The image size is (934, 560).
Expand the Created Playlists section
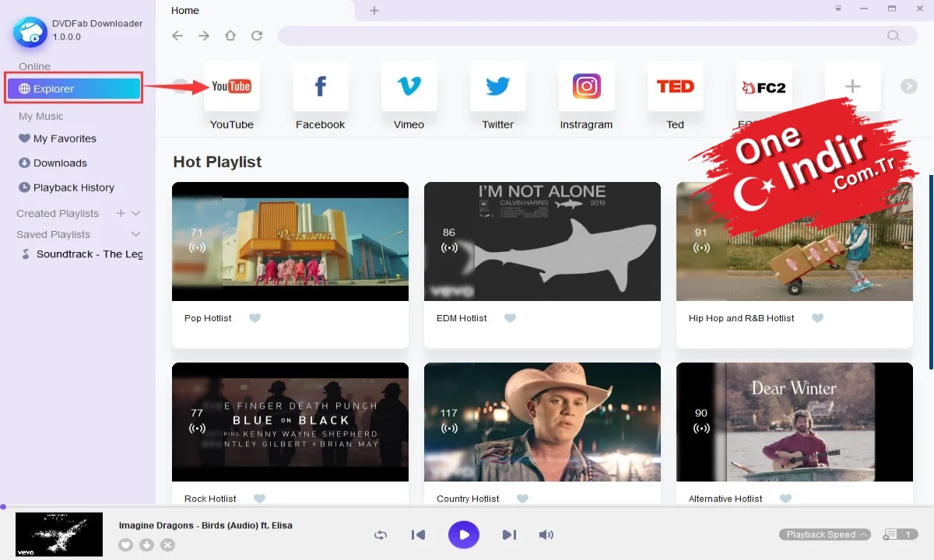(x=135, y=213)
